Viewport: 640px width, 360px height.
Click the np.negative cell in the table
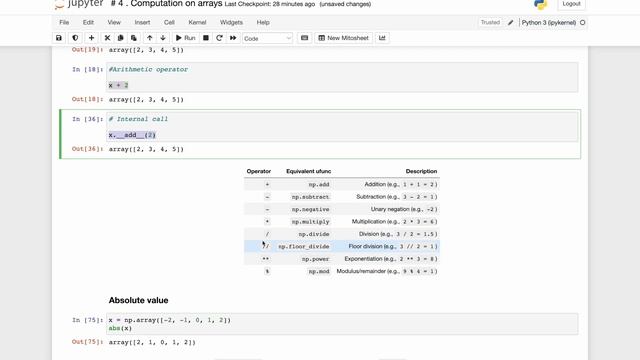(310, 209)
